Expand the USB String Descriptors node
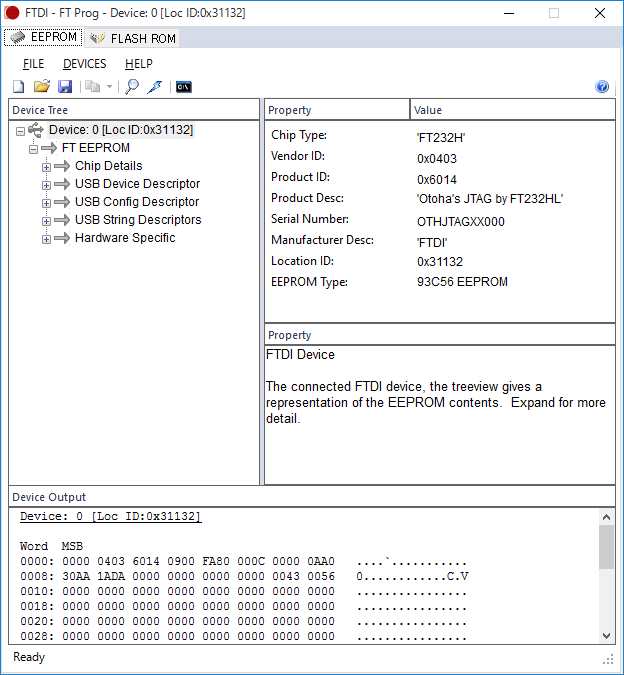624x675 pixels. click(46, 221)
